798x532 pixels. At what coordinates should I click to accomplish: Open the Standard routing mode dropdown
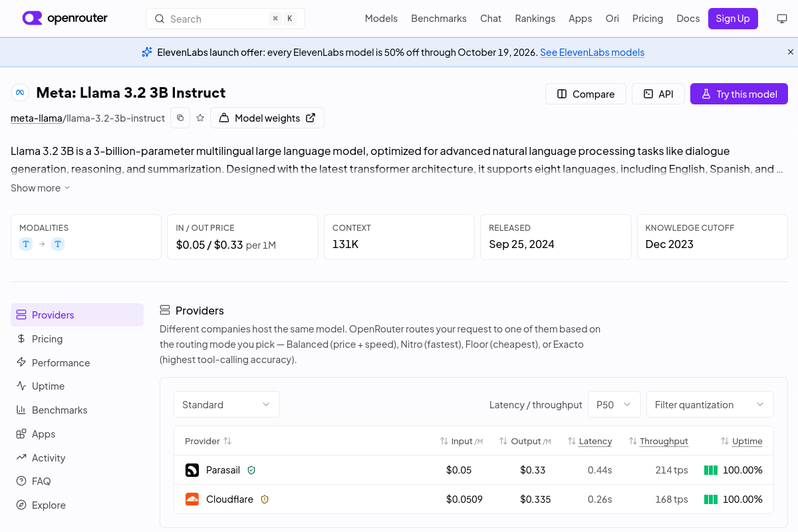click(227, 404)
